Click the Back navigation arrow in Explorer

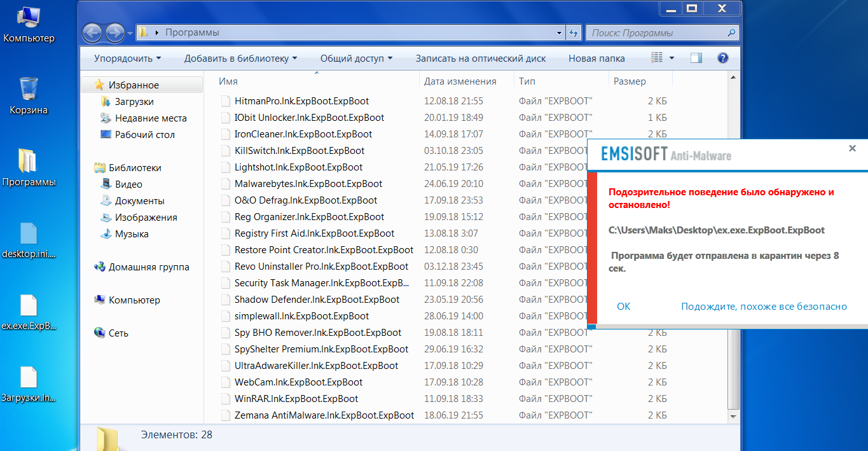(x=93, y=32)
